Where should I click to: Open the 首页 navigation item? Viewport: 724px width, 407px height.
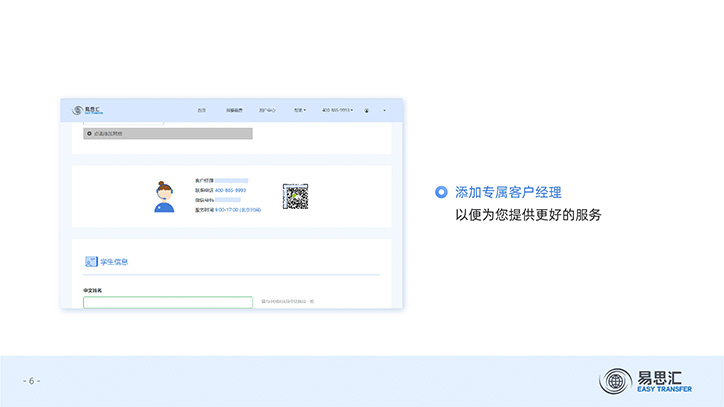coord(201,110)
